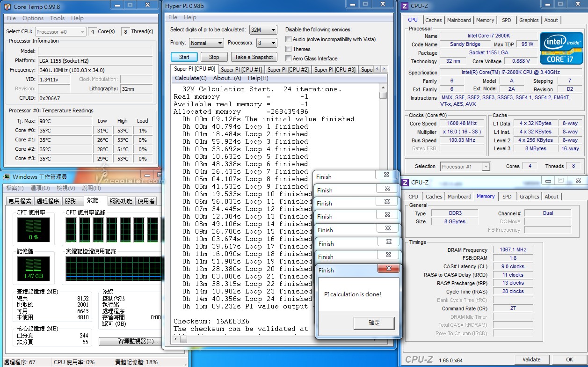Expand the Processors count dropdown in Hyper PI
This screenshot has width=588, height=367.
click(x=267, y=43)
